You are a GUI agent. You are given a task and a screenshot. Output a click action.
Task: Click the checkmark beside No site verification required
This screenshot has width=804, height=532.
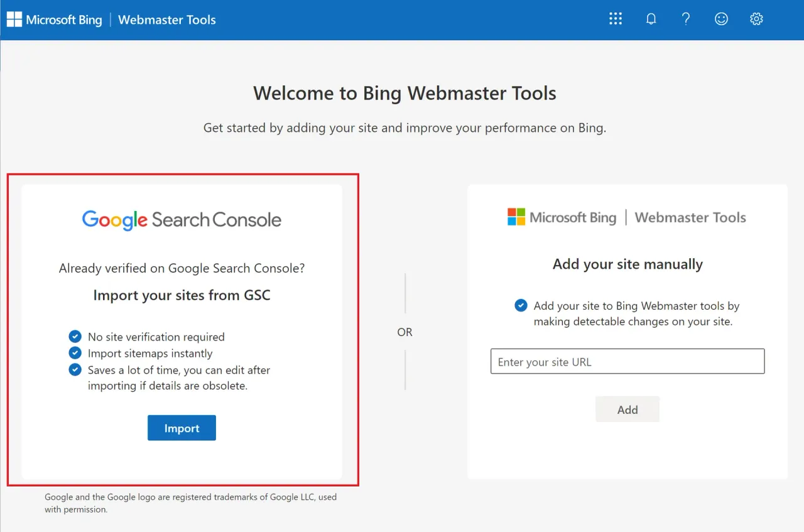click(x=75, y=336)
